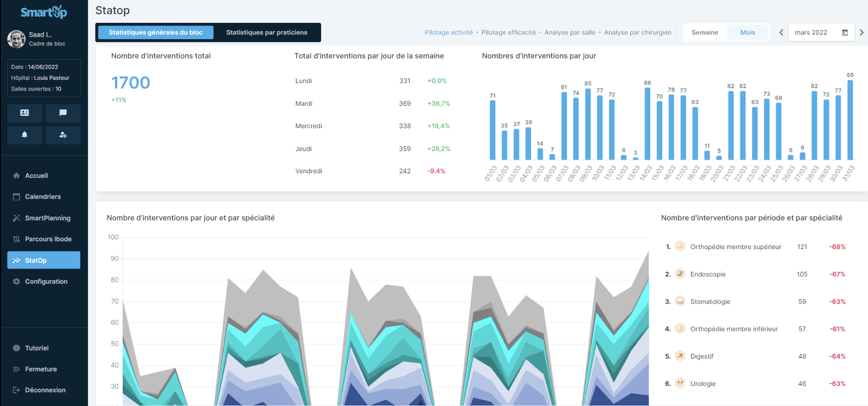Image resolution: width=868 pixels, height=406 pixels.
Task: Click the Mercredi count 338
Action: [x=405, y=126]
